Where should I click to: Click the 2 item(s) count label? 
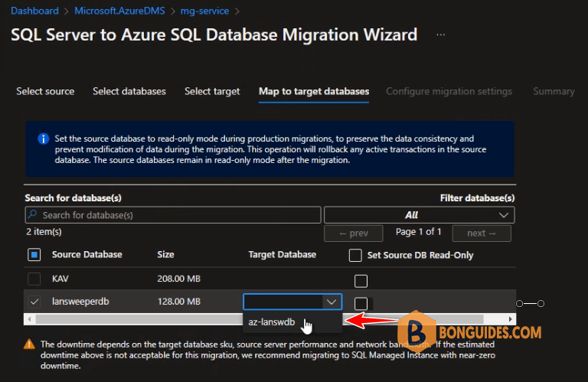pyautogui.click(x=44, y=232)
